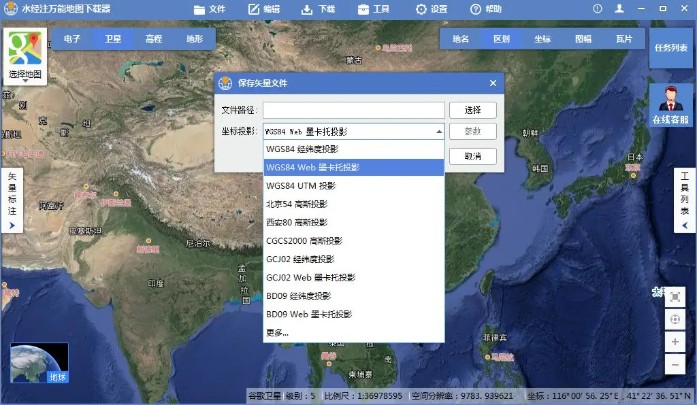The width and height of the screenshot is (697, 405).
Task: Click the 选择地图 map selector icon
Action: (x=24, y=56)
